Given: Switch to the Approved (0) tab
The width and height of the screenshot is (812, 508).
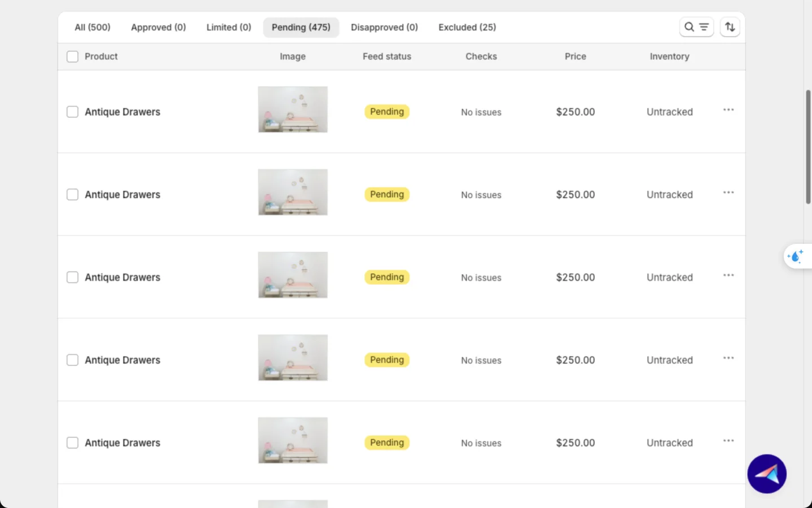Looking at the screenshot, I should coord(158,27).
